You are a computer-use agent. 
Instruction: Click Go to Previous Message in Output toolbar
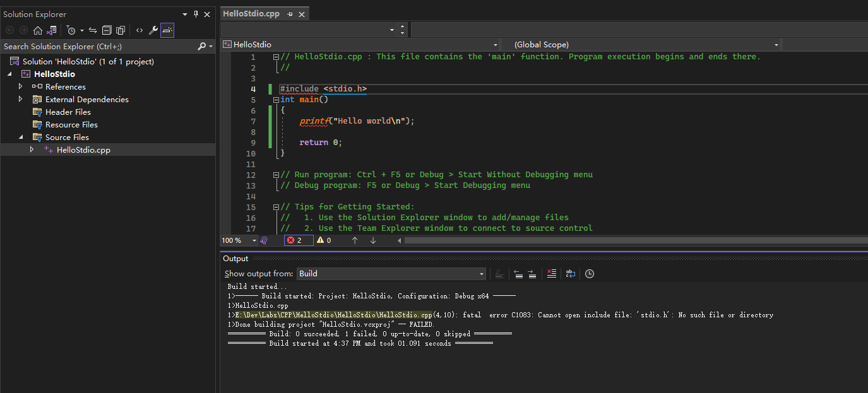(518, 273)
